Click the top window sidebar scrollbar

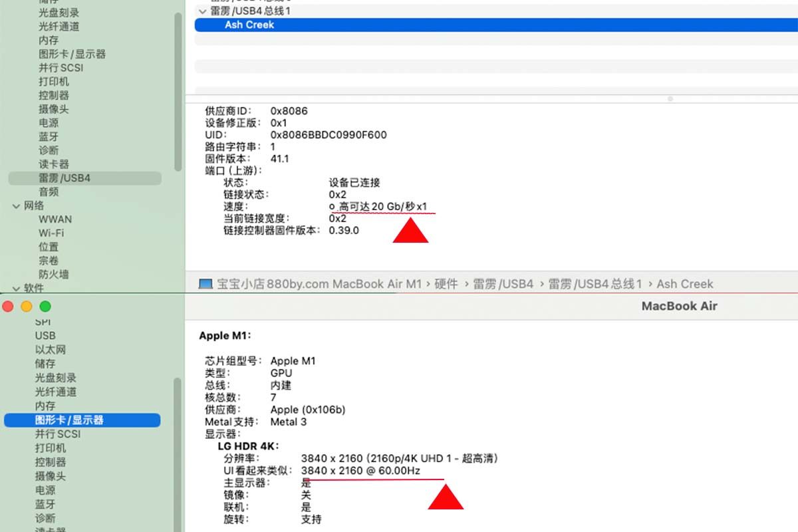click(x=178, y=91)
